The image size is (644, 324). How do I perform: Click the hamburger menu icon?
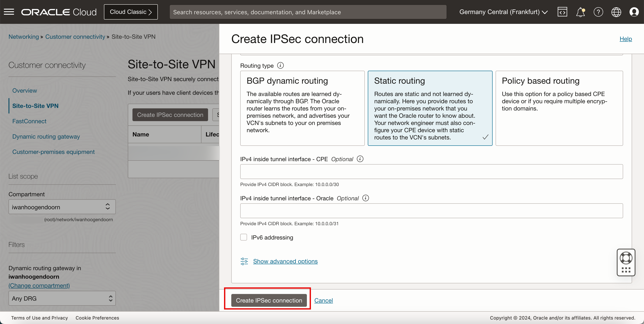point(9,12)
